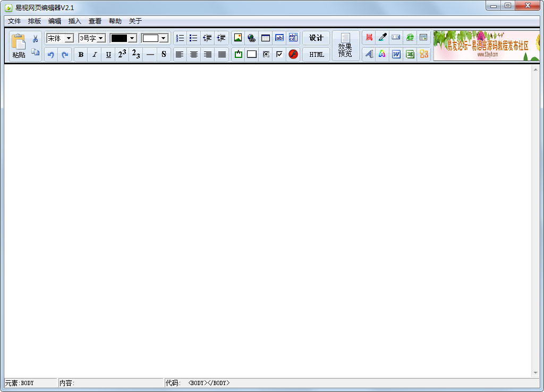Click the web form window icon
The width and height of the screenshot is (544, 392).
(x=423, y=37)
